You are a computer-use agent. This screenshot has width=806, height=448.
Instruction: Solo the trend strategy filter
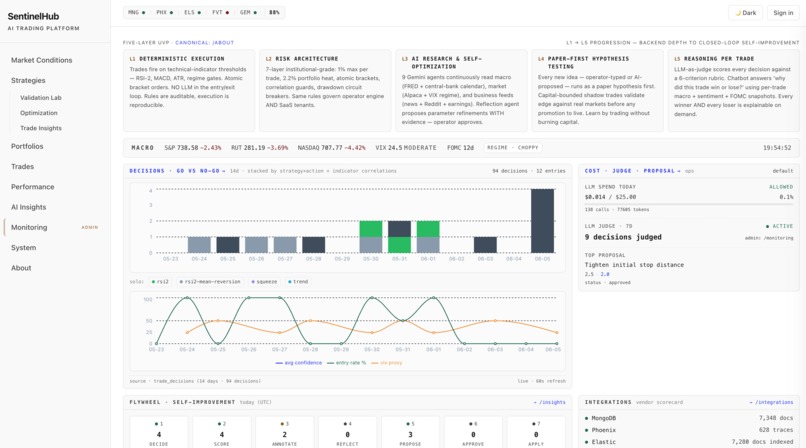pyautogui.click(x=298, y=282)
